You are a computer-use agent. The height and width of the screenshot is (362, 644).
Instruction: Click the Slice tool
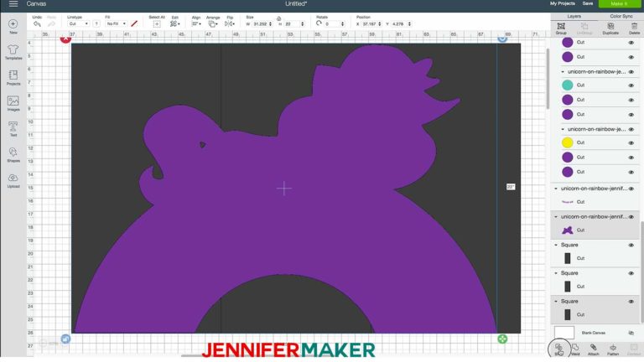[559, 349]
